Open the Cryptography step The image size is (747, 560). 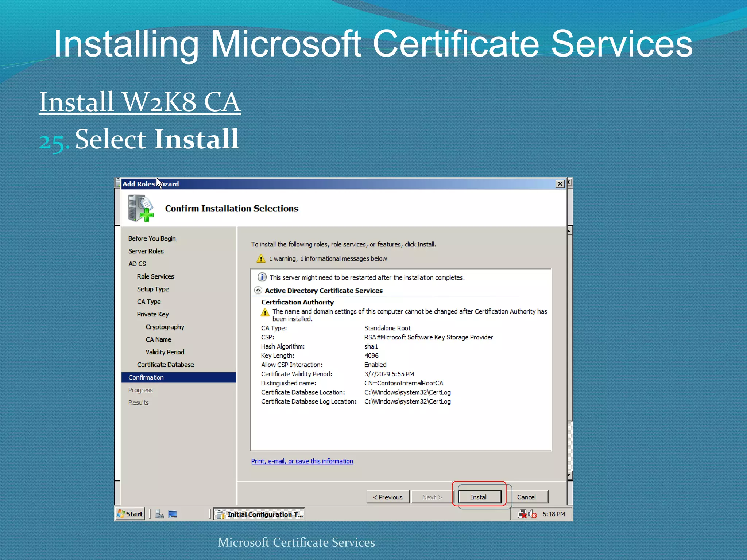pos(165,327)
